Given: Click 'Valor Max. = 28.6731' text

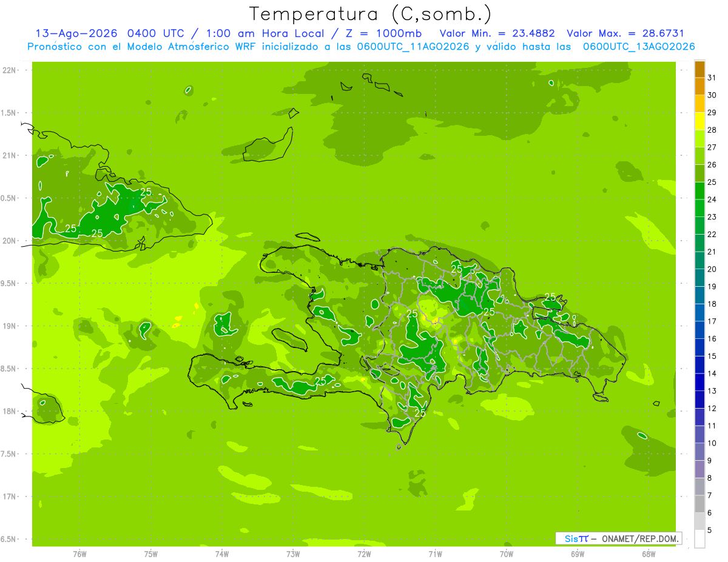Looking at the screenshot, I should pyautogui.click(x=625, y=33).
